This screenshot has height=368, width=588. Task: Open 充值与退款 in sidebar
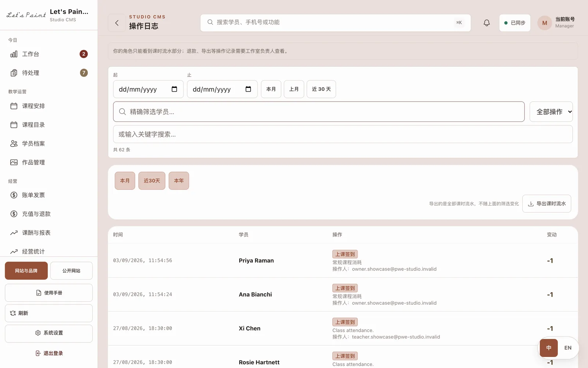point(49,214)
